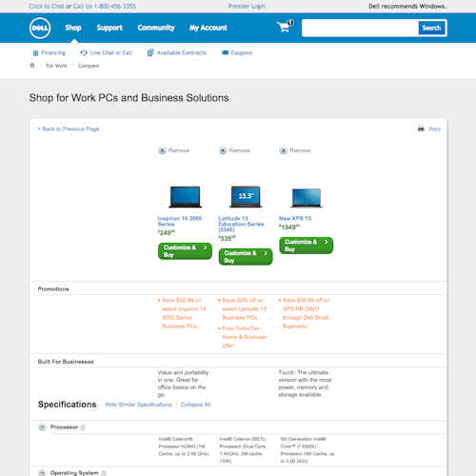Click Call Us 1-800-456-3355 link
The width and height of the screenshot is (476, 476).
click(105, 7)
